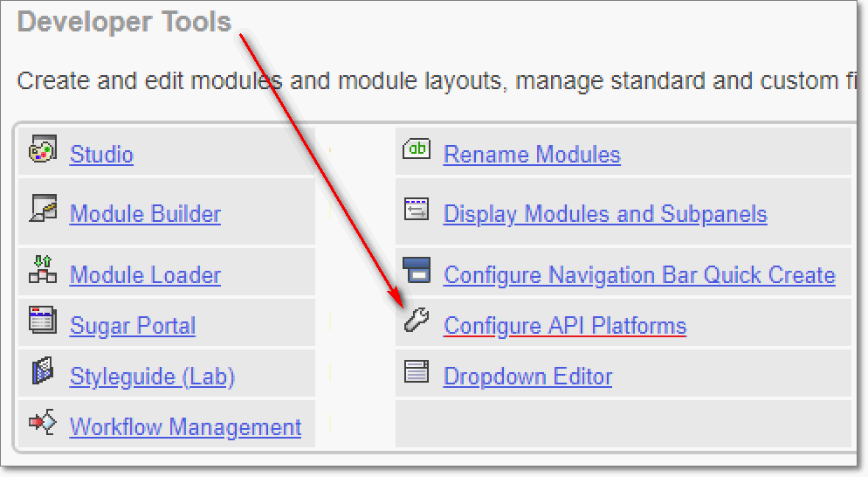868x477 pixels.
Task: Open the Module Builder link
Action: coord(145,214)
